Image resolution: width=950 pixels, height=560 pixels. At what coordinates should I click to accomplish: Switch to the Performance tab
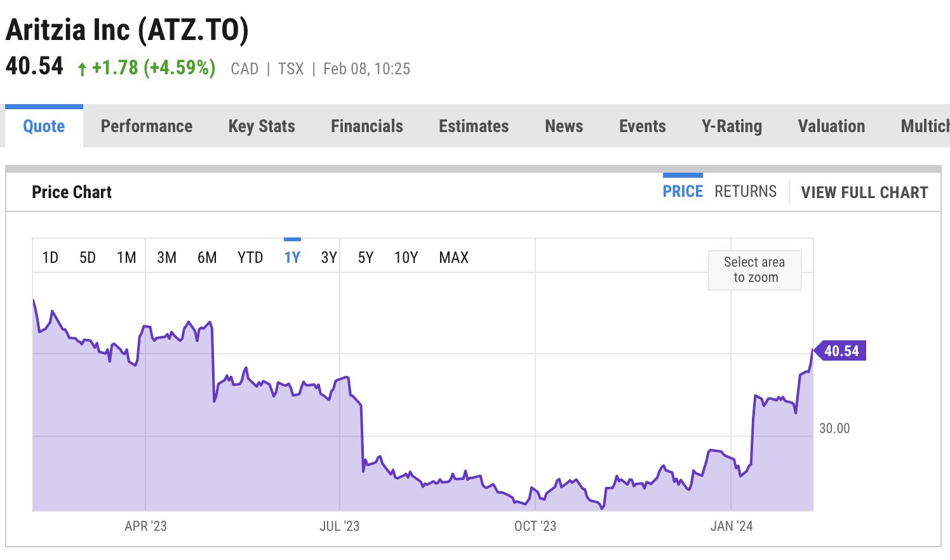click(147, 126)
